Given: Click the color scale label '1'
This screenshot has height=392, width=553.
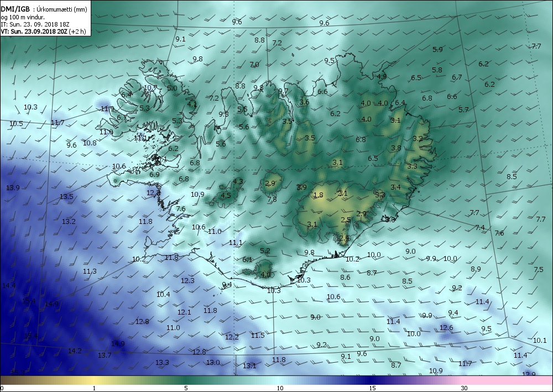Looking at the screenshot, I should (94, 388).
